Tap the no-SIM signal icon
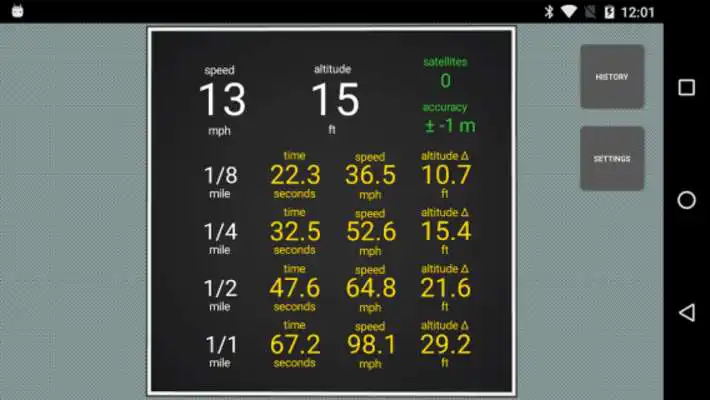Viewport: 710px width, 400px height. coord(590,12)
